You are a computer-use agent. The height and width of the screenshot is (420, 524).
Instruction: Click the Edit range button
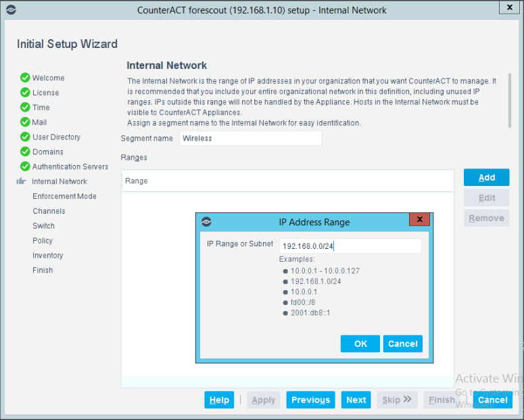click(486, 197)
